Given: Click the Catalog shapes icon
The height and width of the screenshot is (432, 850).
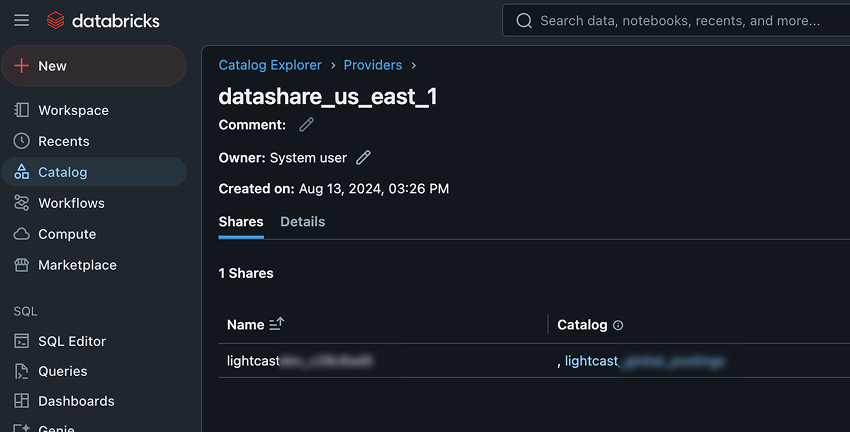Looking at the screenshot, I should click(x=22, y=172).
